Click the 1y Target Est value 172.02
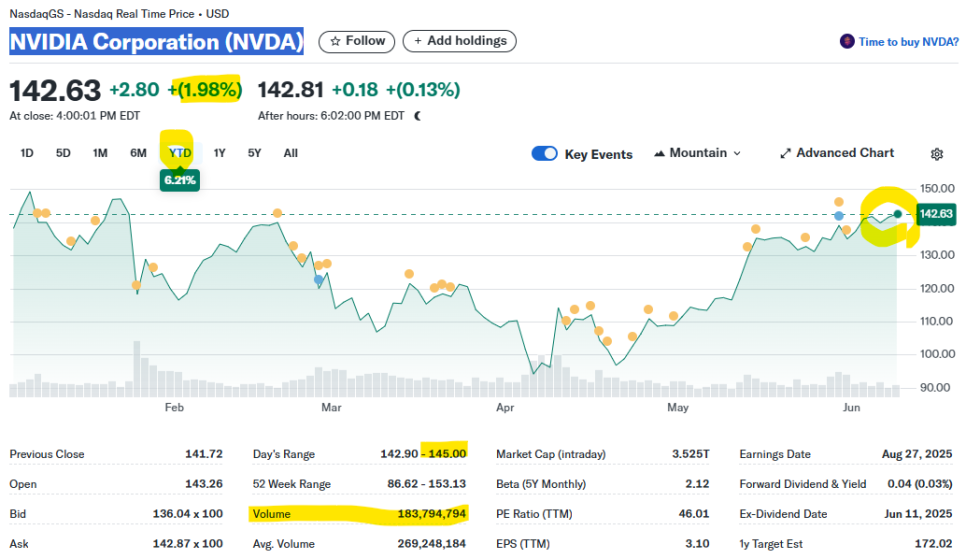 [x=933, y=544]
